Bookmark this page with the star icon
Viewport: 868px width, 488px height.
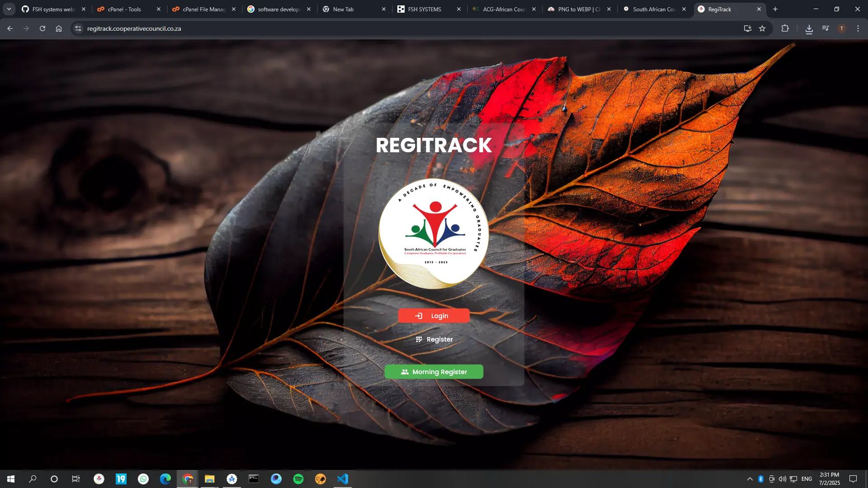(x=762, y=28)
